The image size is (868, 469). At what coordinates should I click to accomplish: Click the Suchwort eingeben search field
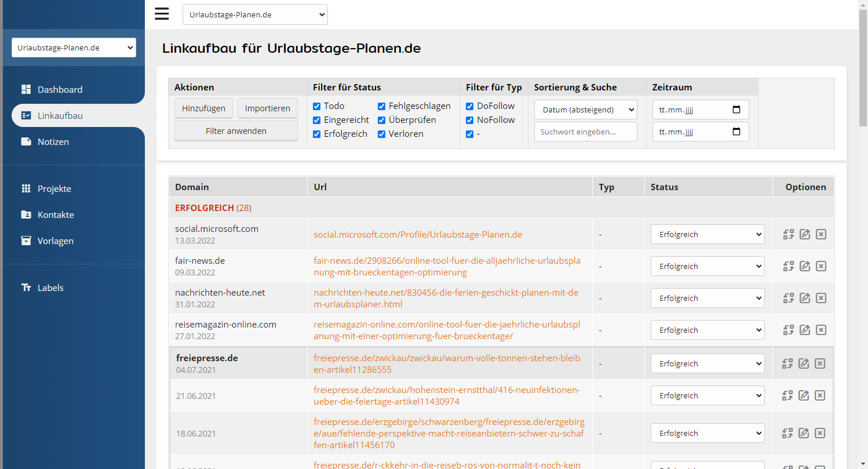pyautogui.click(x=585, y=132)
